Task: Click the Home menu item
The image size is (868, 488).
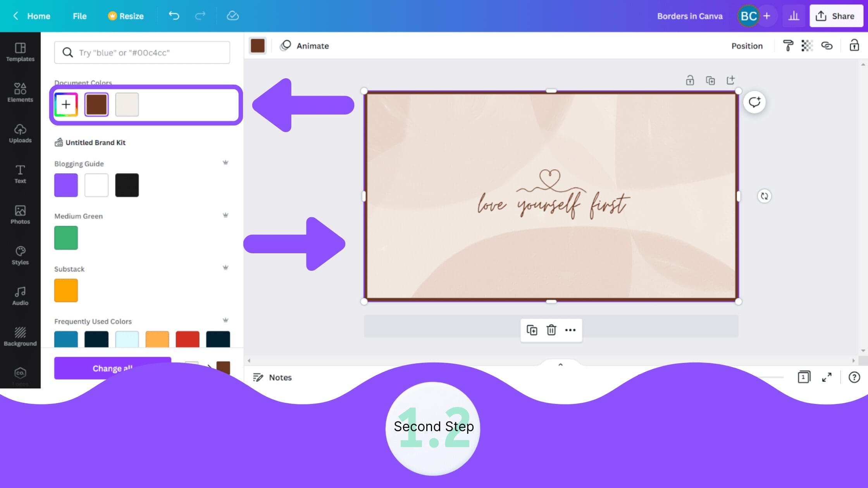Action: click(39, 16)
